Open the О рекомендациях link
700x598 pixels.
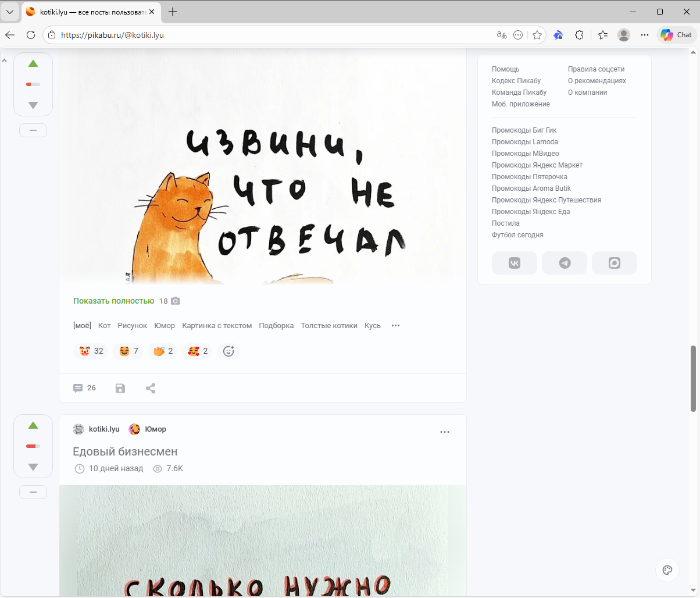(x=597, y=81)
